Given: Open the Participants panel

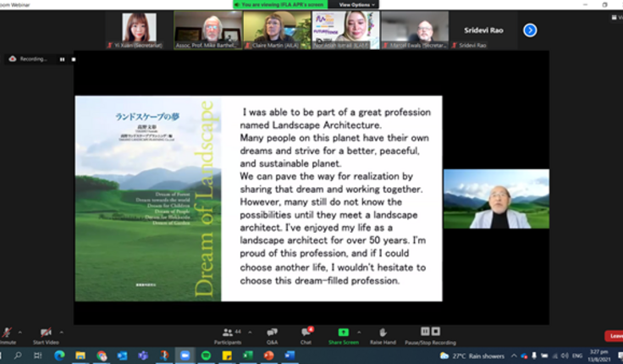Looking at the screenshot, I should (x=228, y=336).
